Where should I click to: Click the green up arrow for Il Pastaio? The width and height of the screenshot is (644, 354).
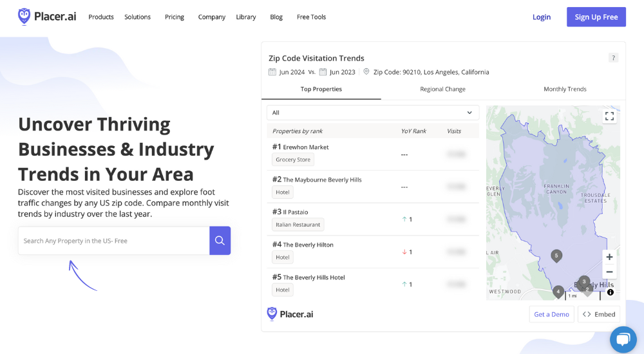pyautogui.click(x=404, y=219)
